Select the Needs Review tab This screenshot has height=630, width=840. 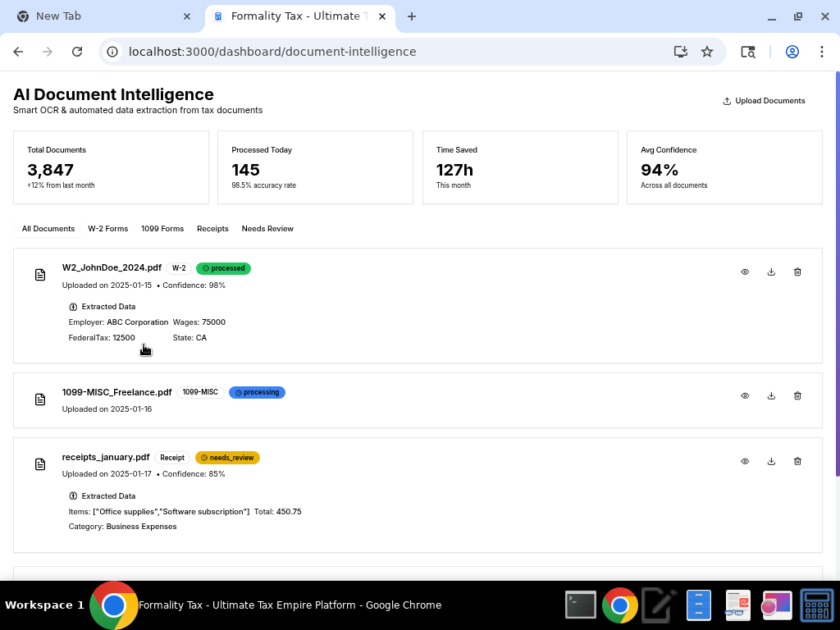(x=267, y=229)
